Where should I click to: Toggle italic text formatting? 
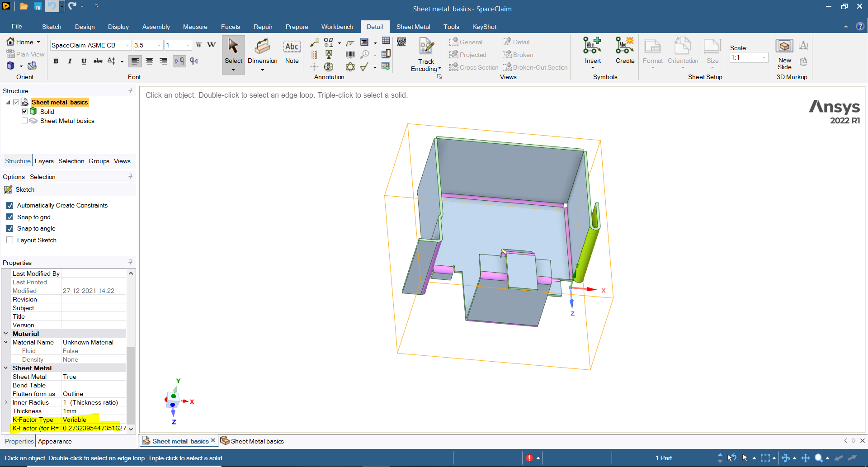tap(70, 61)
